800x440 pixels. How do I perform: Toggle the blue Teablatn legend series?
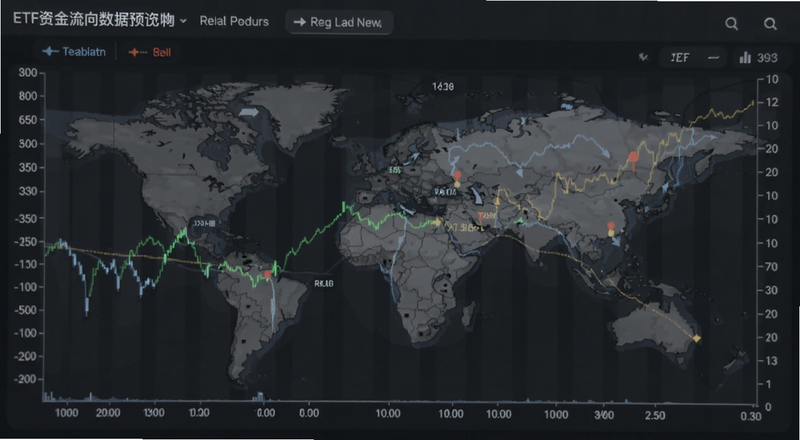74,52
